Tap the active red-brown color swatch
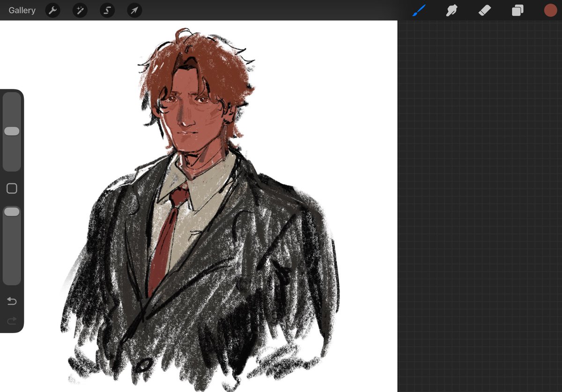The height and width of the screenshot is (392, 562). (550, 10)
